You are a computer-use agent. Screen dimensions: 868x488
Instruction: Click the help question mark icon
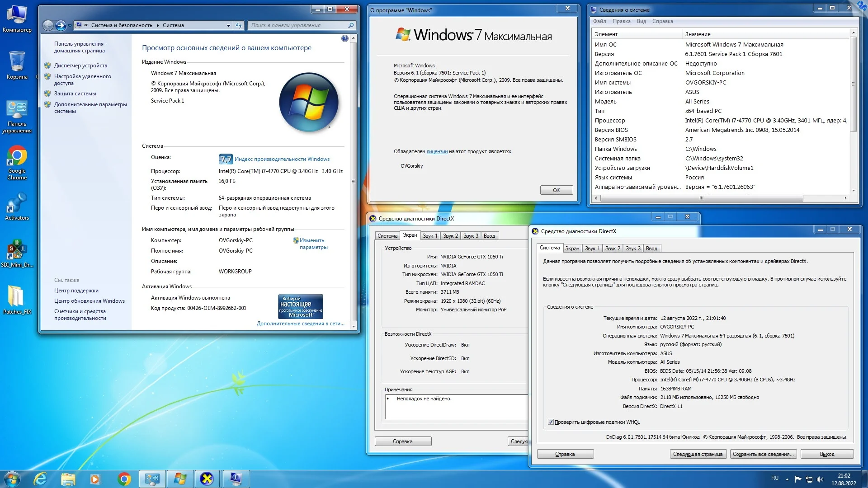345,39
